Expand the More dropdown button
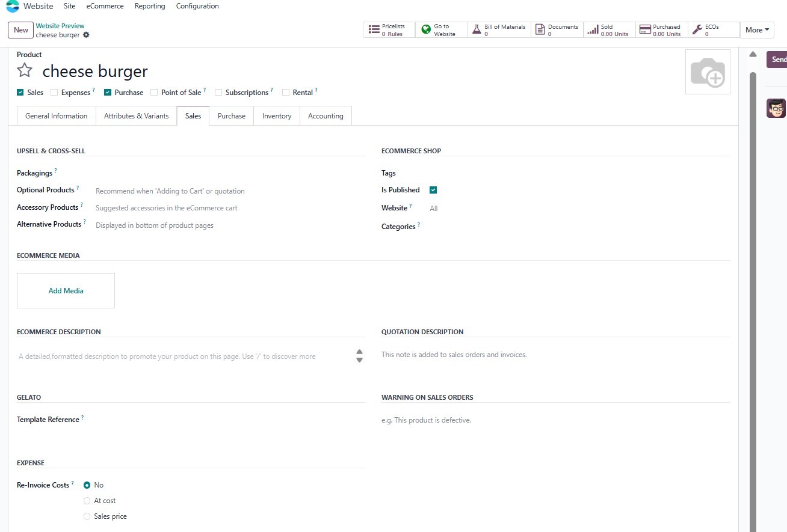 pyautogui.click(x=757, y=30)
